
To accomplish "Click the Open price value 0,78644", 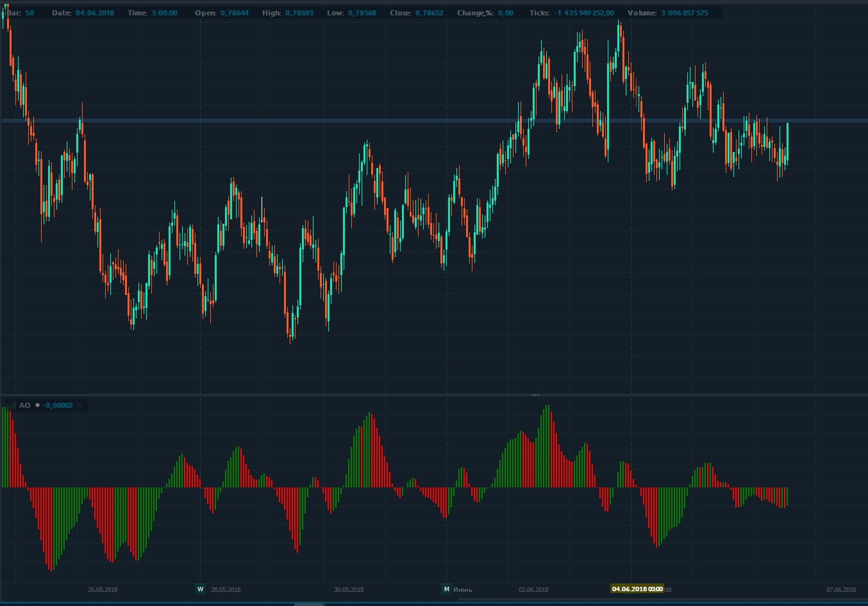I will pyautogui.click(x=235, y=13).
